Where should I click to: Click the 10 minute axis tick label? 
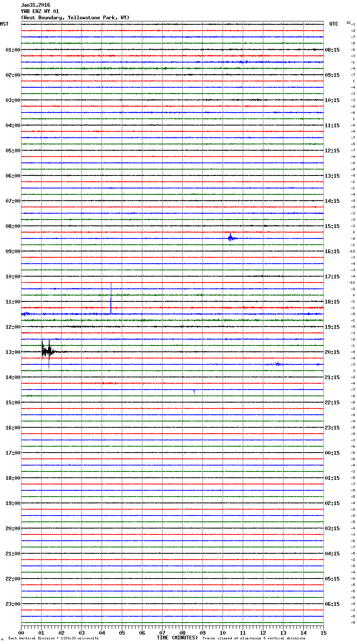pyautogui.click(x=223, y=633)
